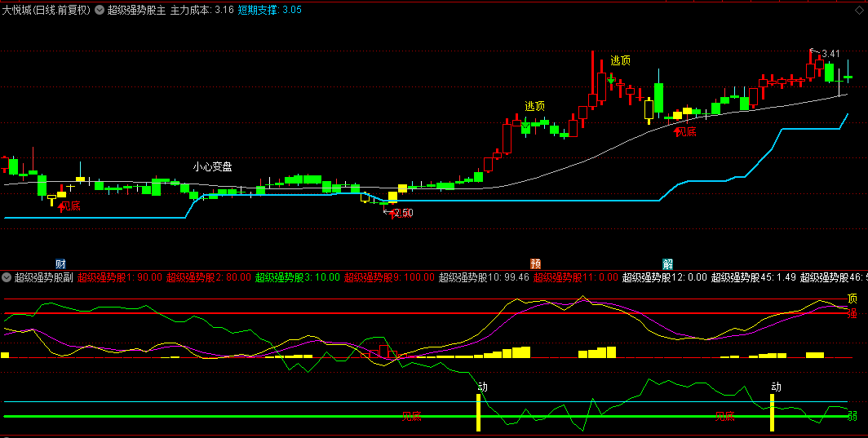Select the 短期支撑: 3.05 value

269,10
